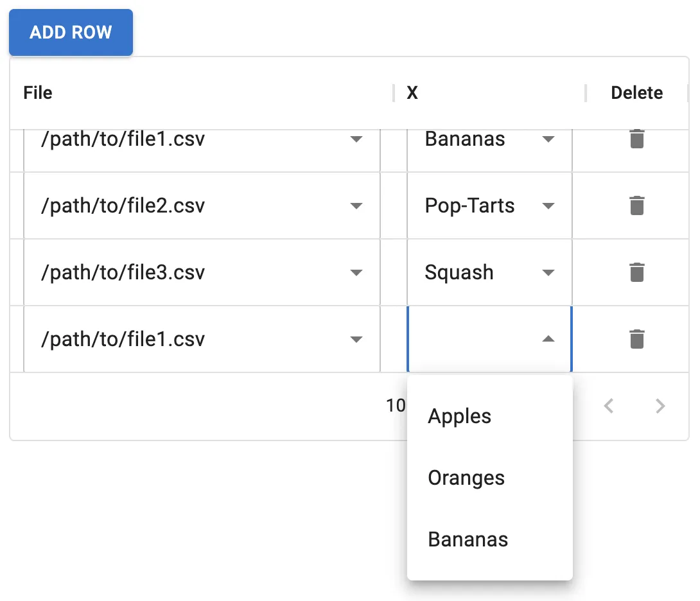Click the X column header
Screen dimensions: 700x601
[x=412, y=92]
